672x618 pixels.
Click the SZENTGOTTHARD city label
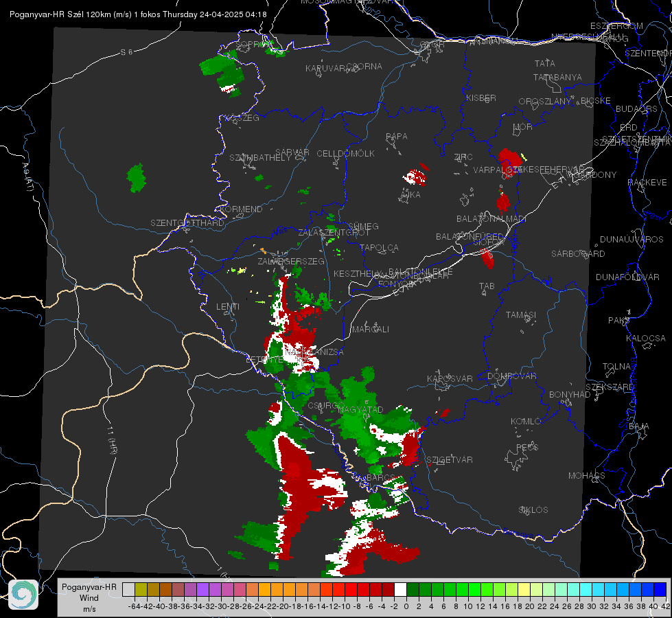(187, 223)
